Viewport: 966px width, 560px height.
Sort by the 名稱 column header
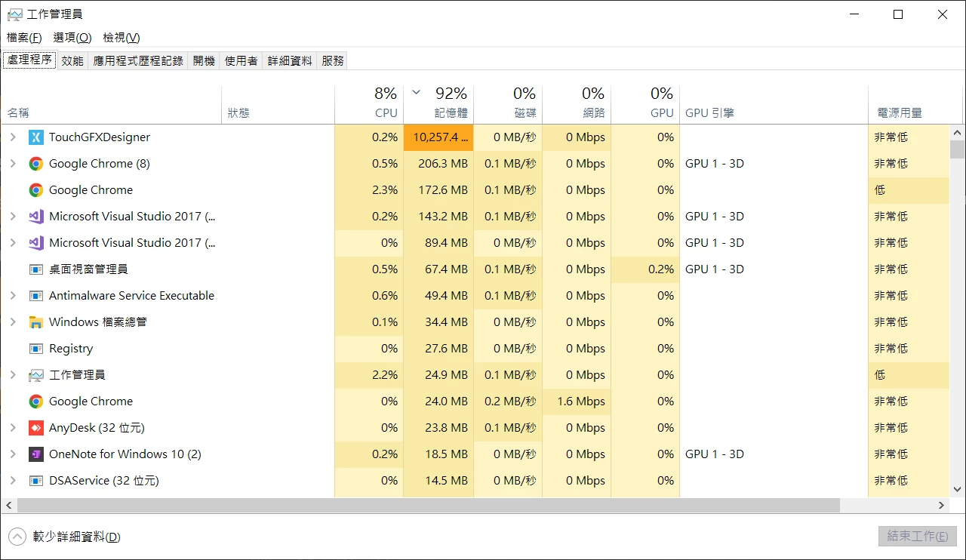coord(111,105)
